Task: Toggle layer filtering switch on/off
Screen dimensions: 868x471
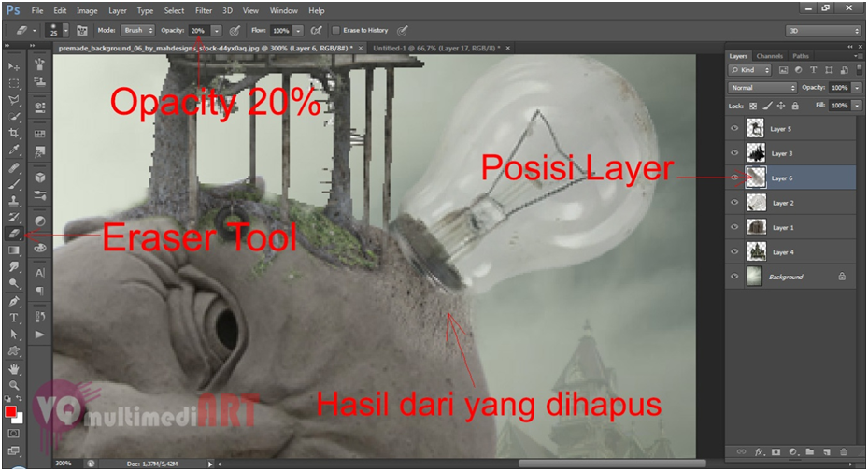Action: pos(859,70)
